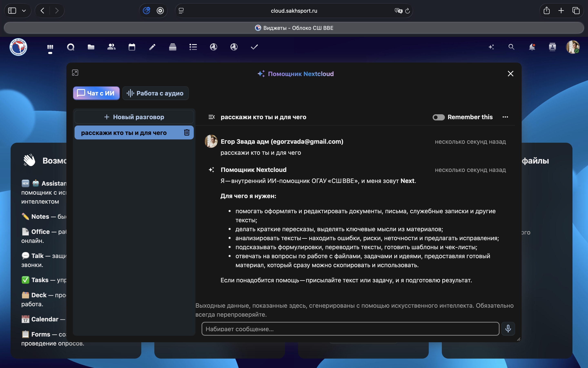Click Егор Звада's message avatar
Screen dimensions: 588x368
[211, 141]
